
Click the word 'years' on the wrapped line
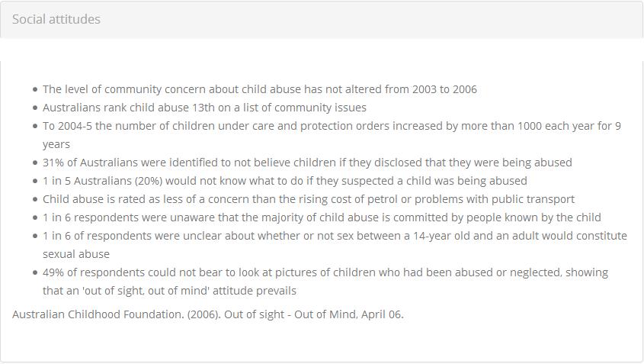tap(56, 144)
